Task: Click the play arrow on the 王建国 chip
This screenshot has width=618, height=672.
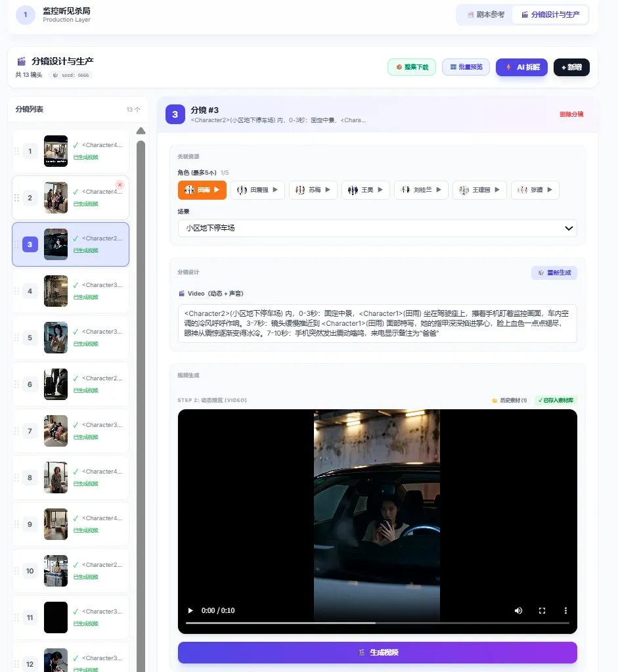Action: point(497,189)
